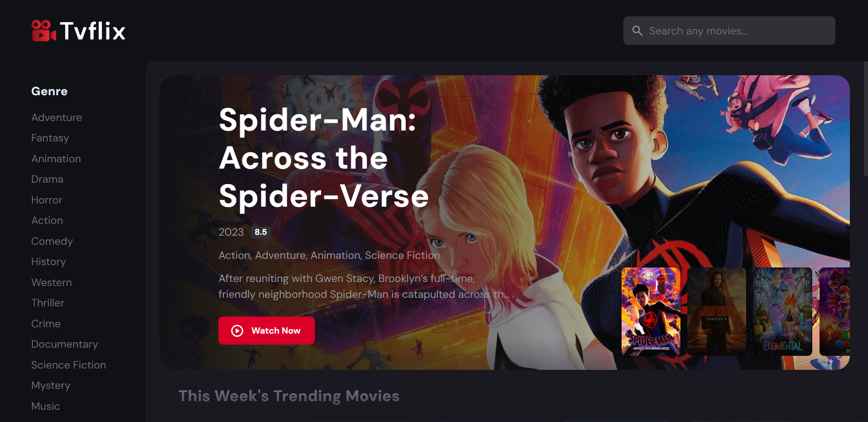
Task: Browse Science Fiction movies
Action: 68,365
